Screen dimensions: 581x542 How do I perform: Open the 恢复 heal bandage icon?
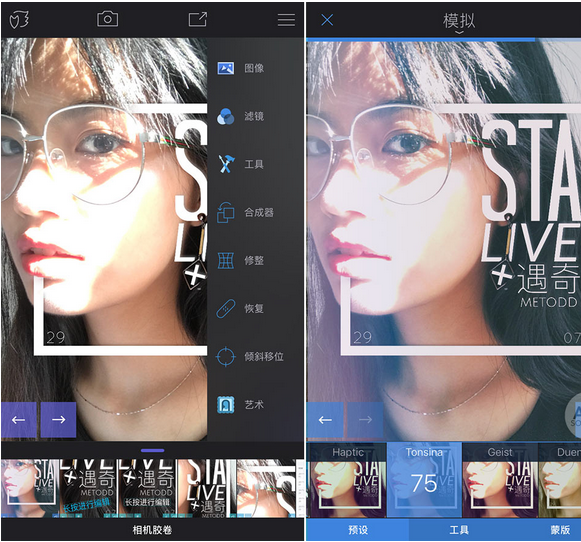(x=225, y=309)
